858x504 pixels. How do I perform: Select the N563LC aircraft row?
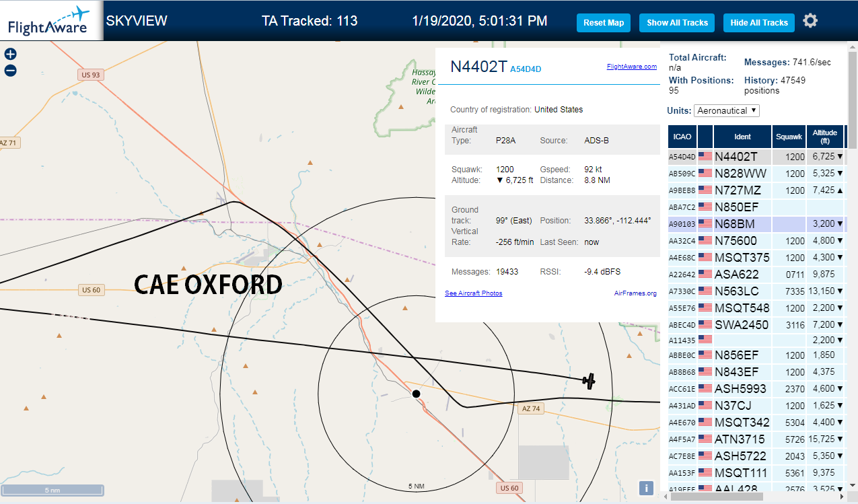point(757,291)
